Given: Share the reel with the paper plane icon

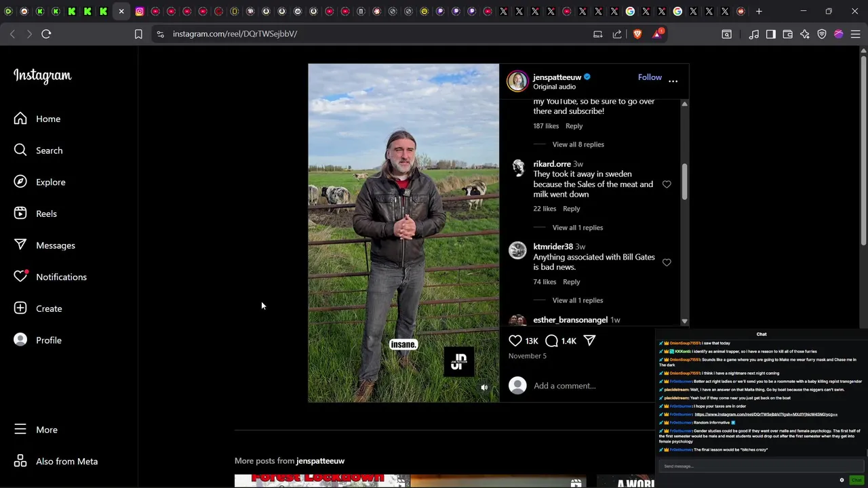Looking at the screenshot, I should [589, 341].
